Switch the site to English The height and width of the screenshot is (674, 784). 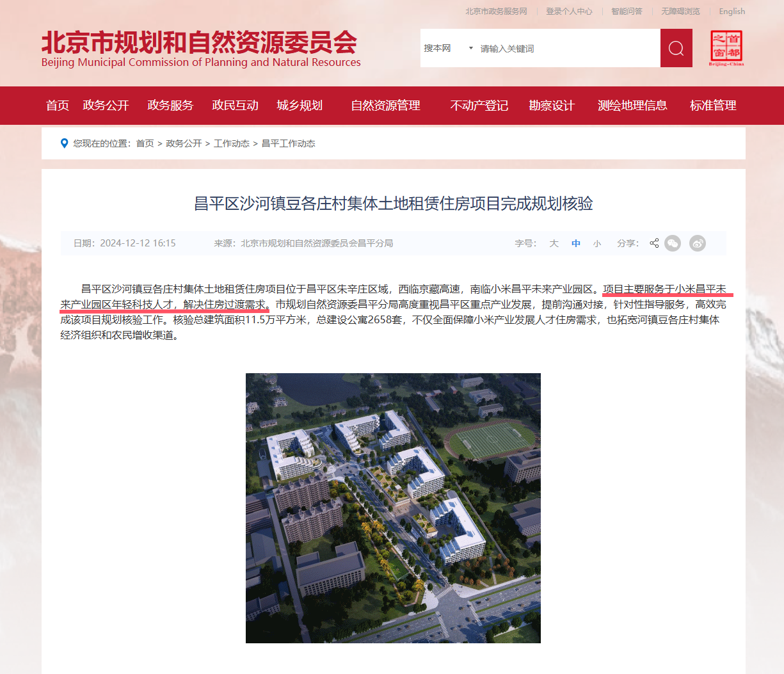click(732, 12)
